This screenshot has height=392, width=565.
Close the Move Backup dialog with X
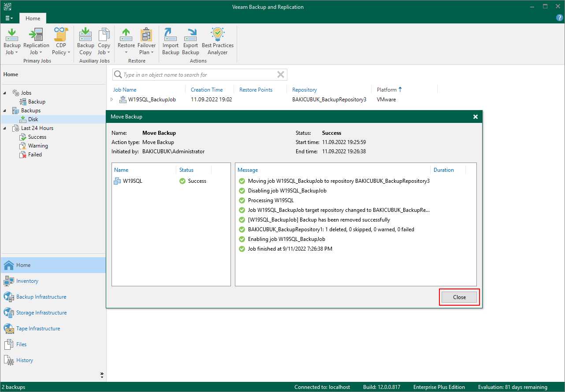point(476,117)
